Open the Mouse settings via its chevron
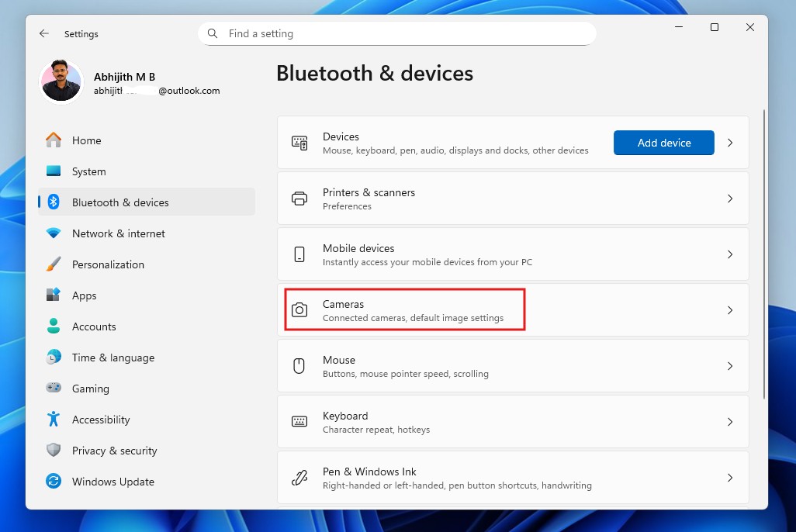 point(729,365)
